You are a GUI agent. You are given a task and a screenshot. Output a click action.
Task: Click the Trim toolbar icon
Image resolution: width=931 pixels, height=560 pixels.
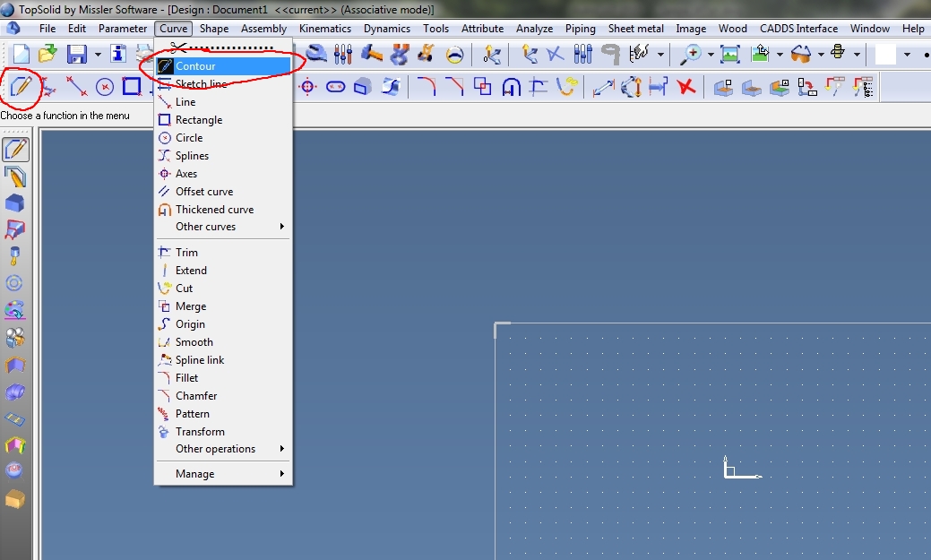point(539,87)
